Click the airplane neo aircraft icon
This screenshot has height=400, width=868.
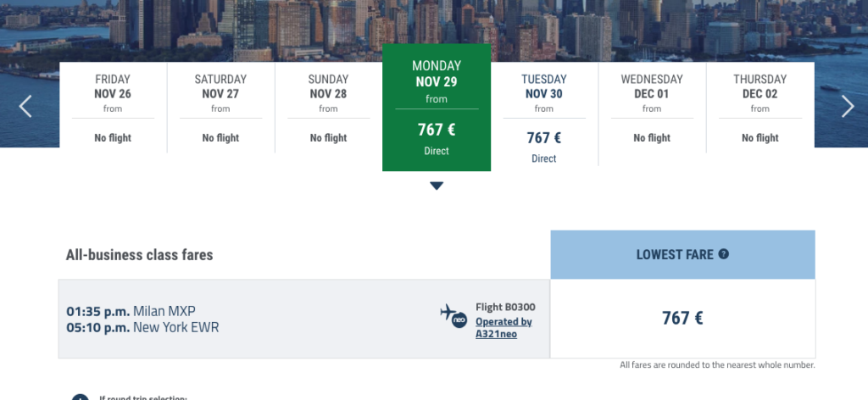[454, 316]
